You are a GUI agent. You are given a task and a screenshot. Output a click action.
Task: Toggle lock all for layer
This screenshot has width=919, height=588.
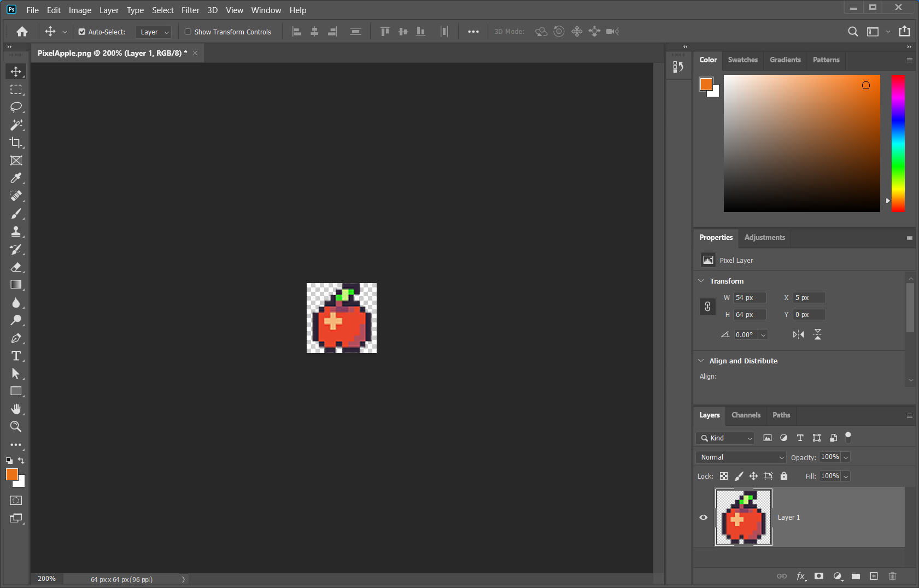784,476
